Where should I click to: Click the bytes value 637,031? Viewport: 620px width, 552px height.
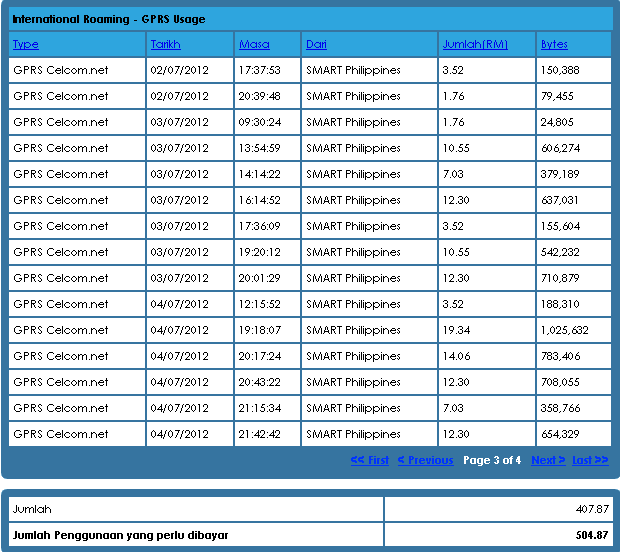tap(560, 200)
